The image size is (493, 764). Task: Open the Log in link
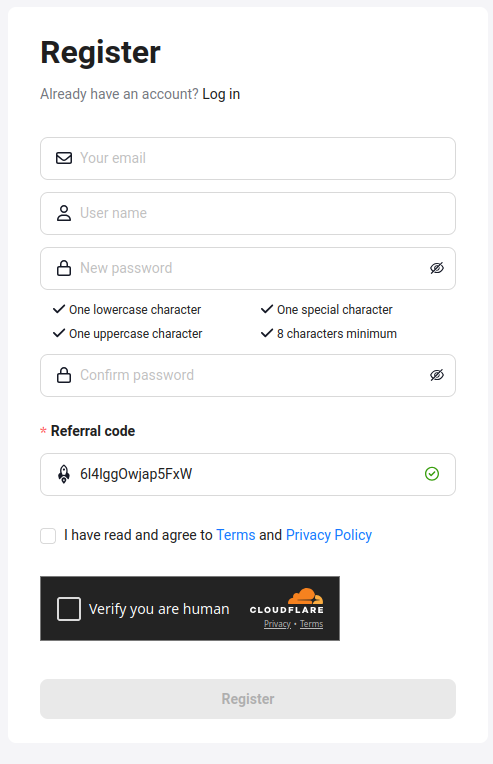point(221,94)
